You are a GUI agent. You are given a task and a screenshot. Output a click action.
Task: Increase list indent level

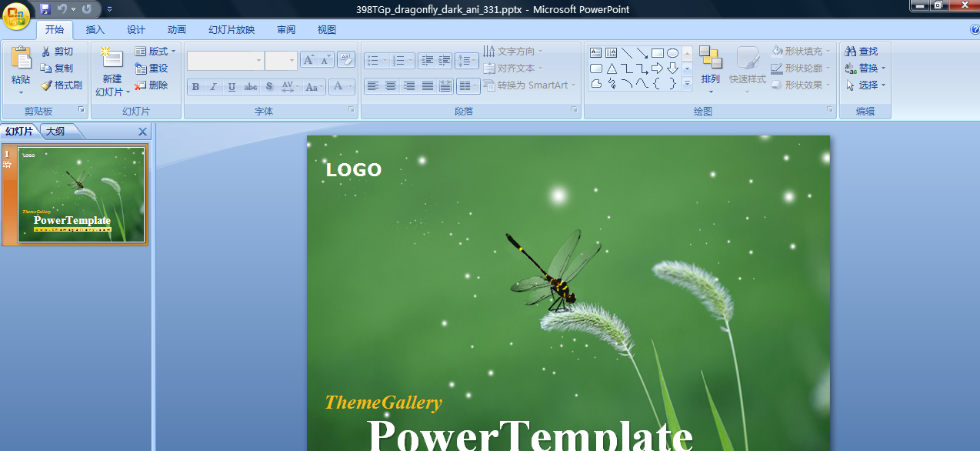(443, 60)
